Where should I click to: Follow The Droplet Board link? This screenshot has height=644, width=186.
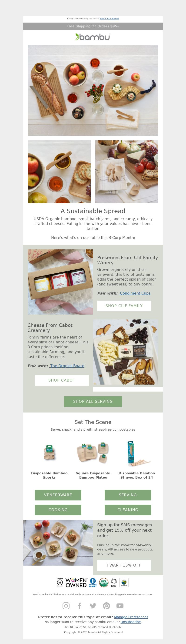point(67,366)
